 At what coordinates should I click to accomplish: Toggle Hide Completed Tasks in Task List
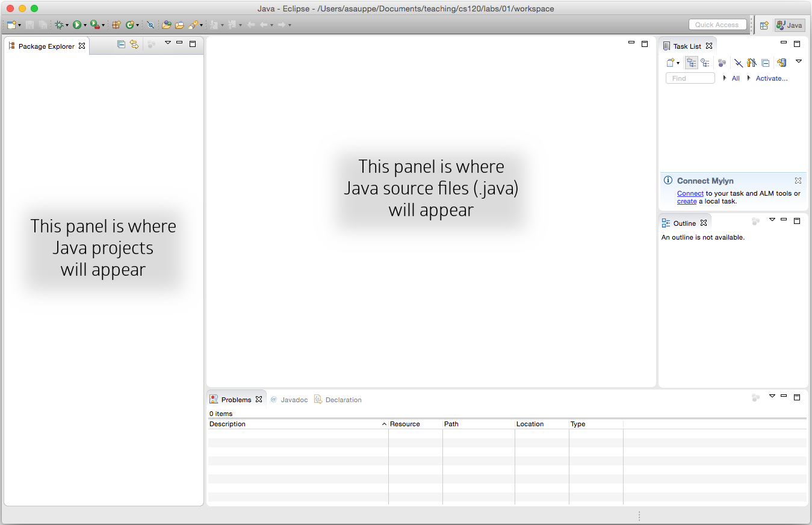coord(738,63)
